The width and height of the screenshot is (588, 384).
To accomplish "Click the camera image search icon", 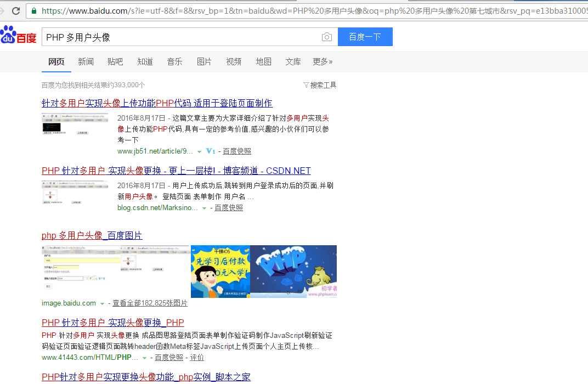I will click(x=326, y=37).
